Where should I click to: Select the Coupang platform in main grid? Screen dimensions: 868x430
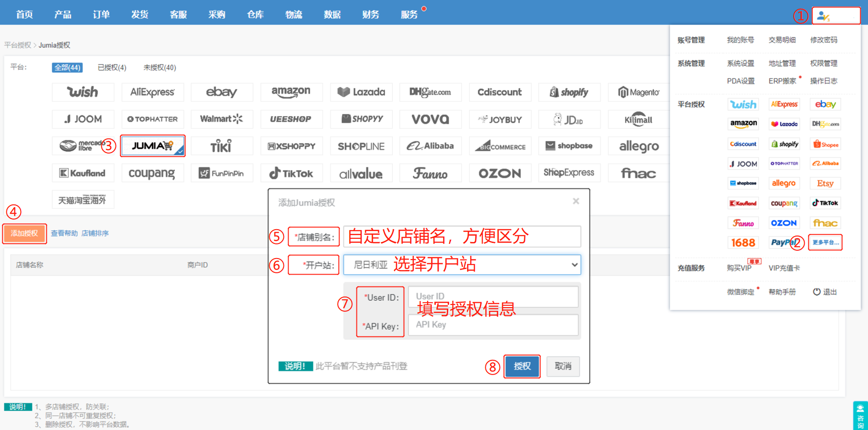[x=153, y=173]
